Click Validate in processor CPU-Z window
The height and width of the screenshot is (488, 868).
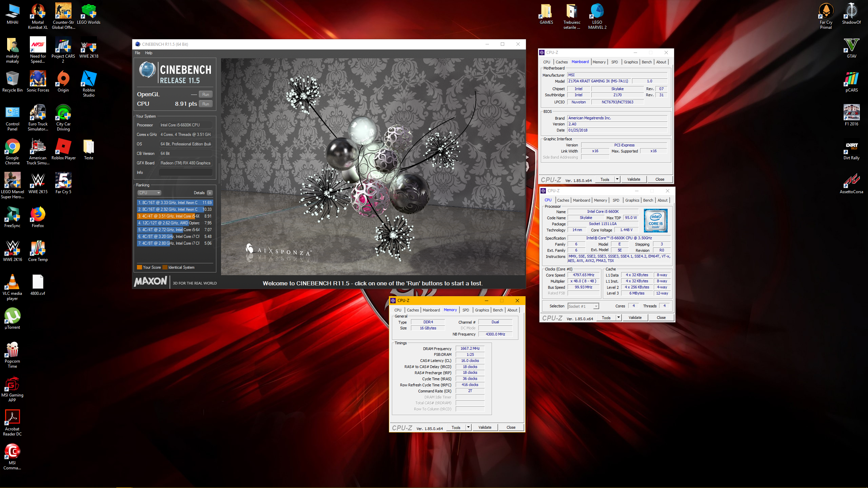coord(635,318)
